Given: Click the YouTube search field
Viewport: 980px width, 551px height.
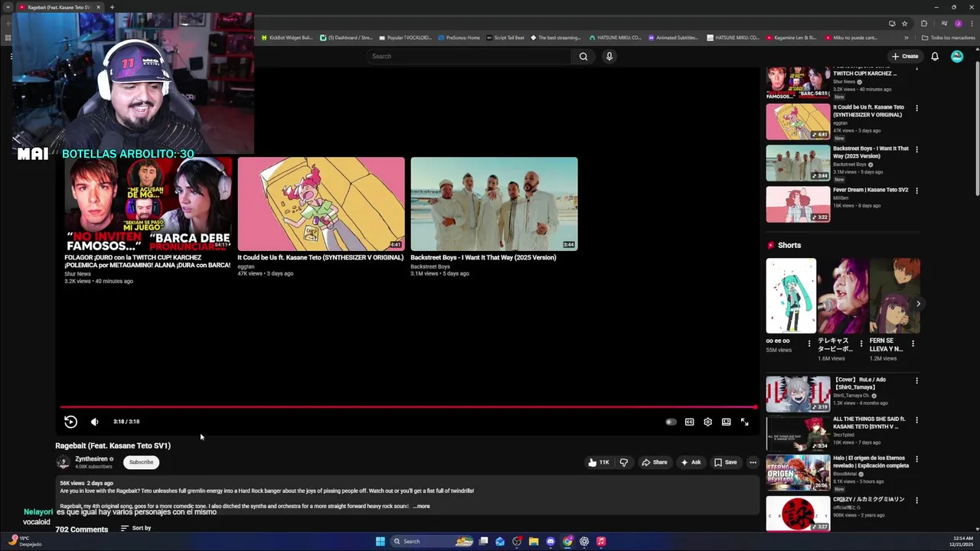Looking at the screenshot, I should 469,56.
